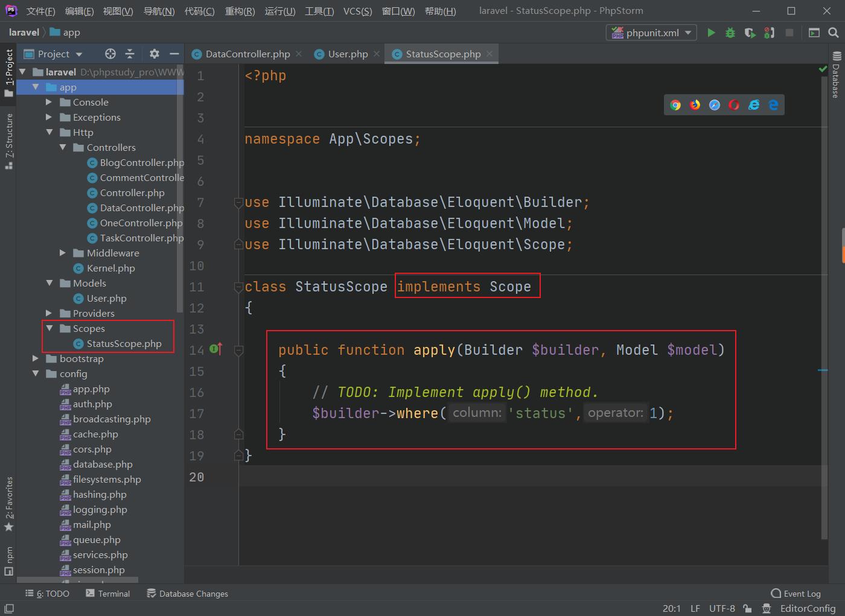
Task: Toggle tool window bars button
Action: (x=9, y=608)
